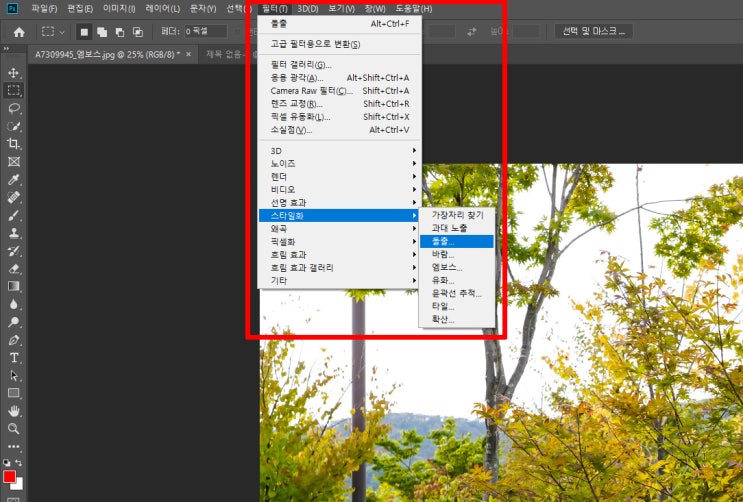Select the Clone Stamp tool

[13, 233]
